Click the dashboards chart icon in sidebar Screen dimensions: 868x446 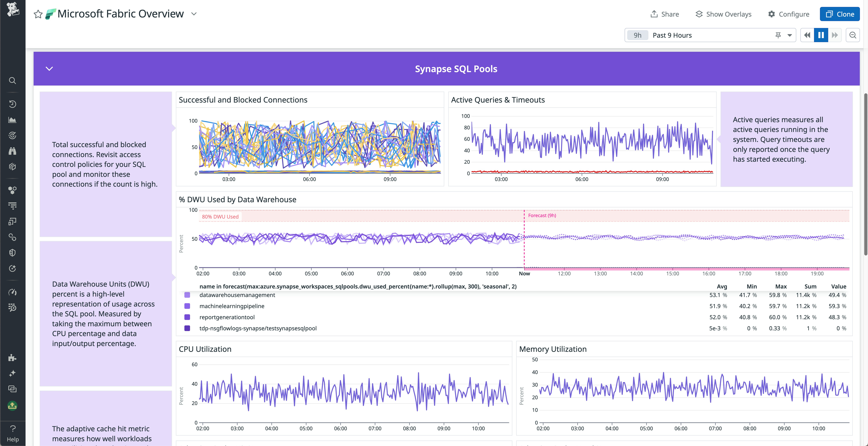12,120
